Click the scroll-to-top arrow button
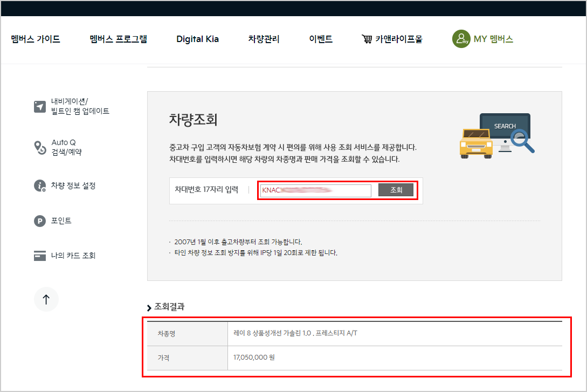Screen dimensions: 587x392 [x=46, y=299]
